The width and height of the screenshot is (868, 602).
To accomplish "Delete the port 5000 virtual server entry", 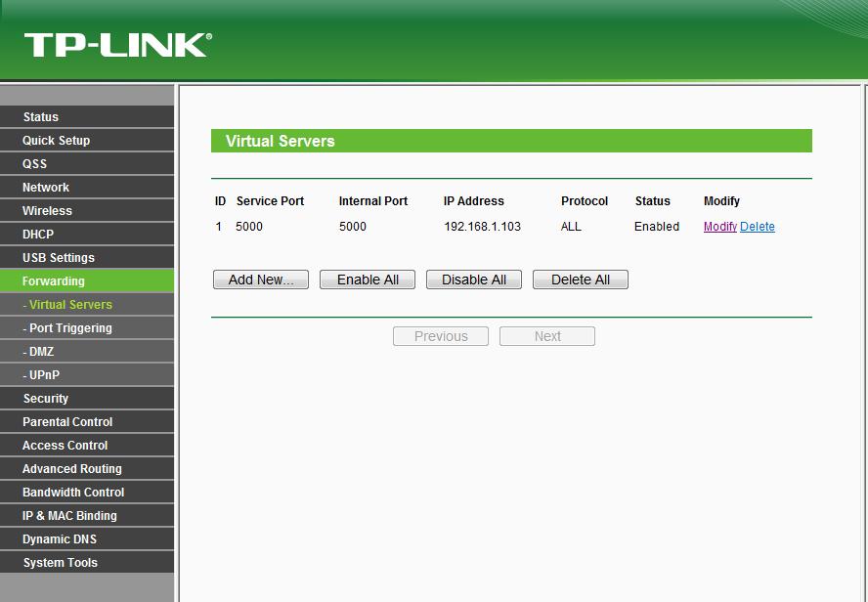I will (758, 227).
